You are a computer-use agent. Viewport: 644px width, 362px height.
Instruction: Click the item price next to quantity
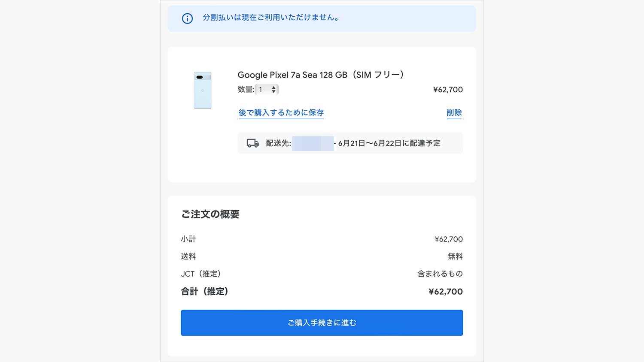pos(448,90)
